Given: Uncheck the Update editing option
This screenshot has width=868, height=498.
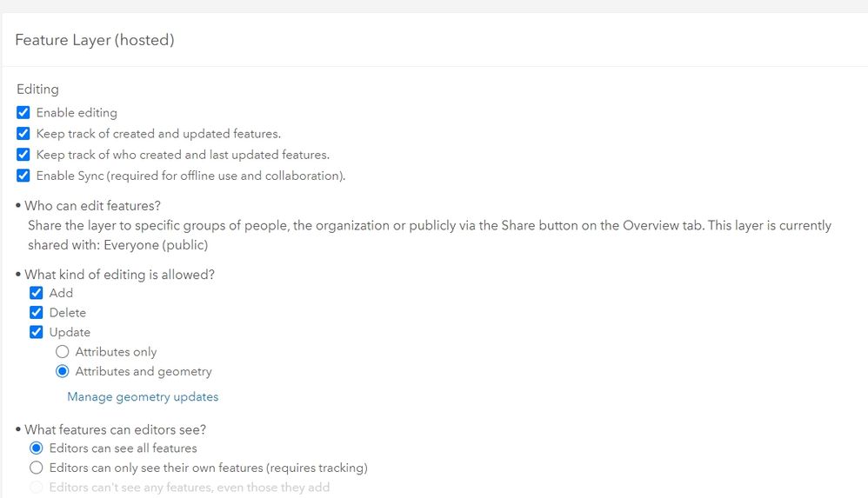Looking at the screenshot, I should (36, 332).
